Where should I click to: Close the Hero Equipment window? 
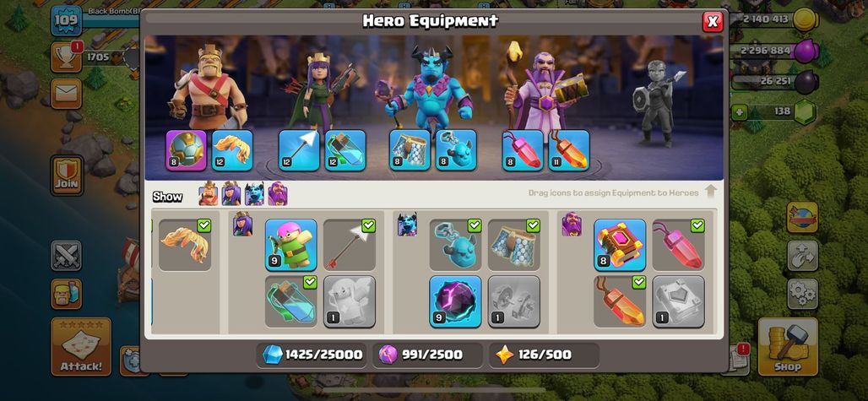[713, 22]
